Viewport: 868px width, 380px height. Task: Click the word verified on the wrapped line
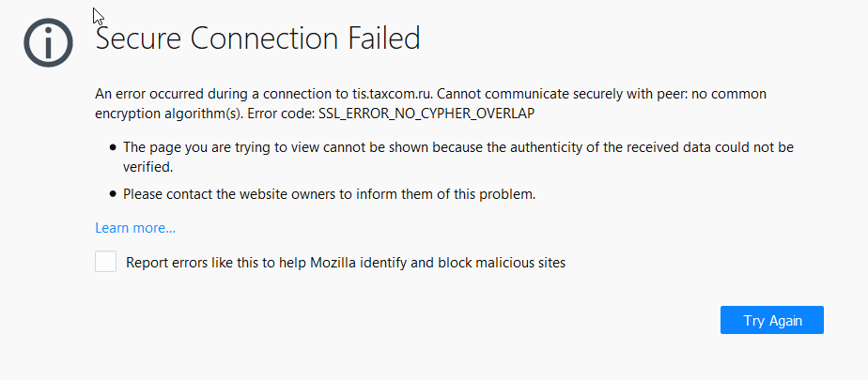coord(147,167)
